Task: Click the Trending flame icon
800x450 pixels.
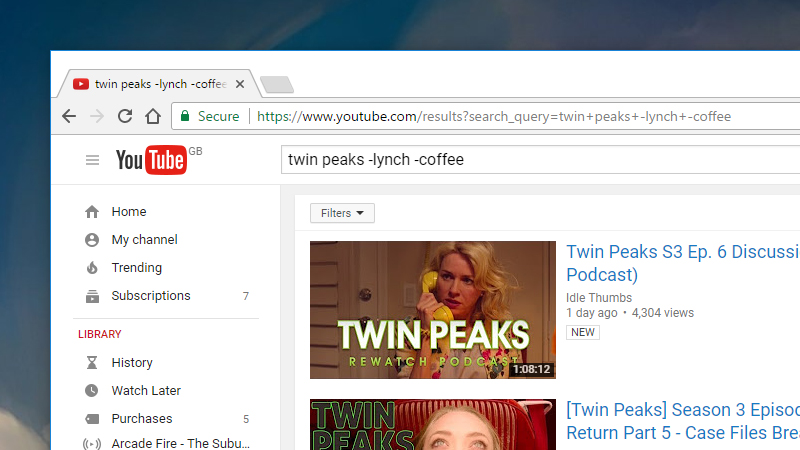Action: point(92,267)
